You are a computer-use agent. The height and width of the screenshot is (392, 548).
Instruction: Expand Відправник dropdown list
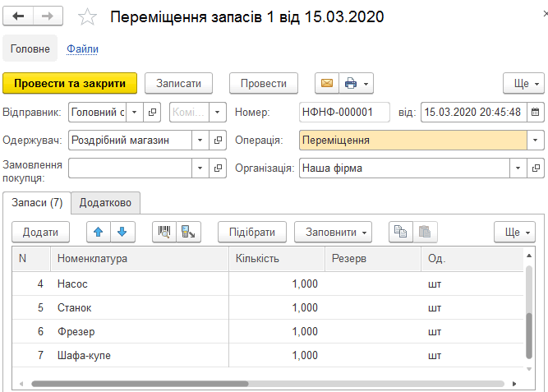pyautogui.click(x=135, y=113)
